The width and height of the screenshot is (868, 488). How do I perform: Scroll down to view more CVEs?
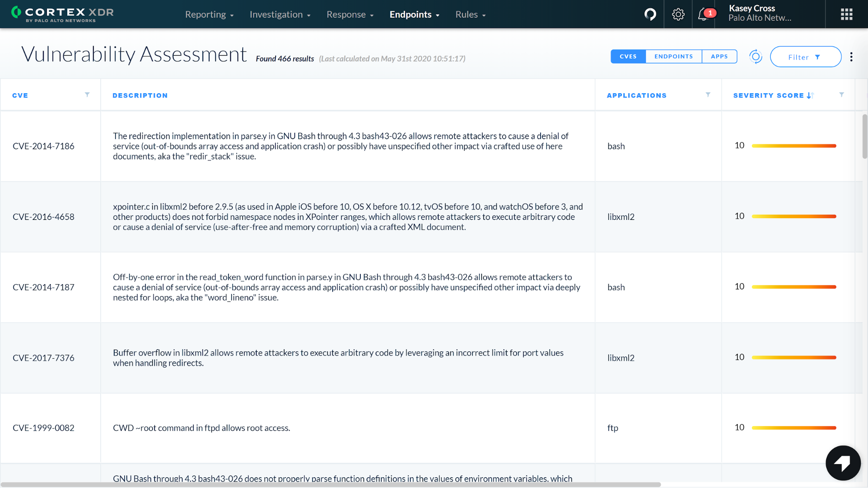[863, 357]
